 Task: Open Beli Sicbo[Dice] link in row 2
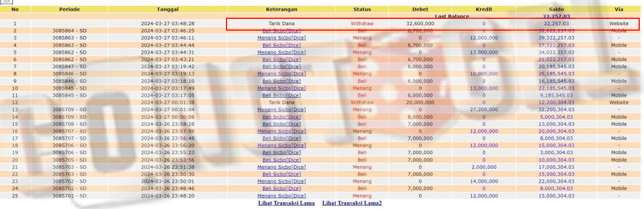pyautogui.click(x=282, y=31)
